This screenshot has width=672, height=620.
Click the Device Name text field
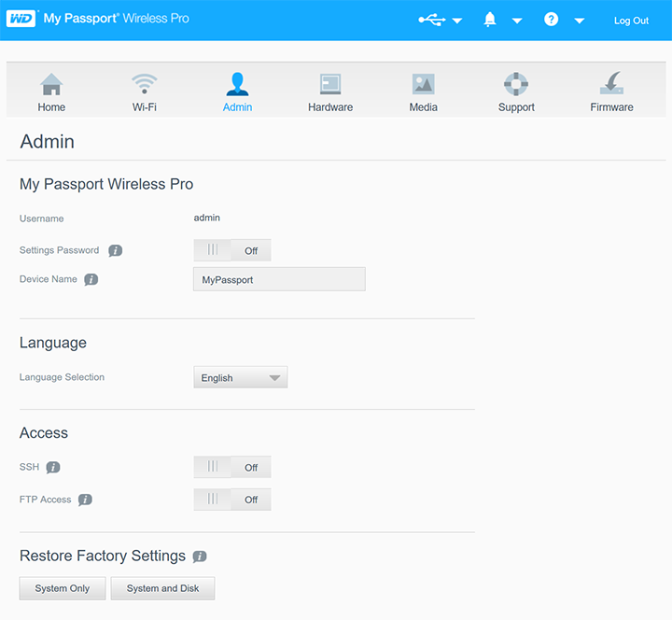(x=279, y=279)
